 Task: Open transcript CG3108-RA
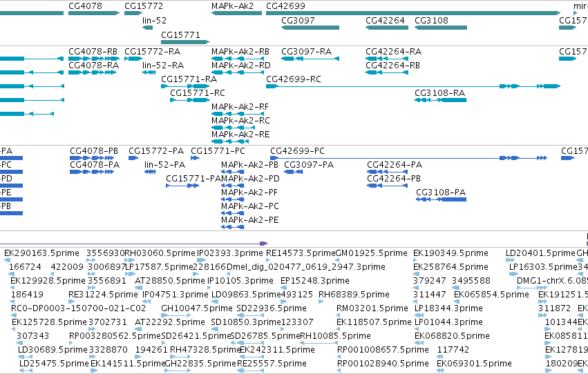click(x=439, y=93)
